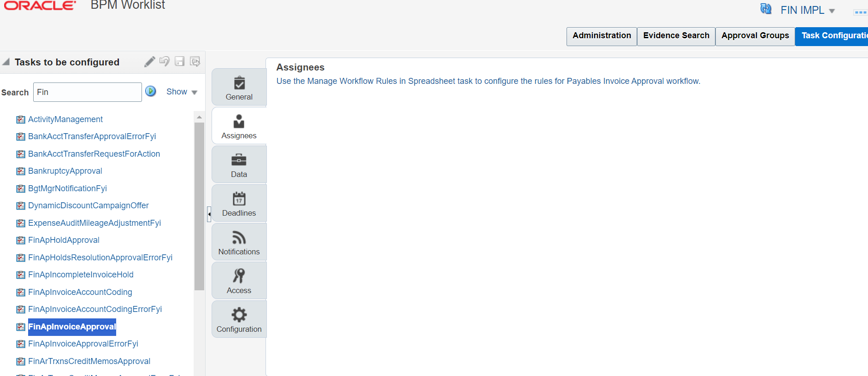Open the Evidence Search tab
The width and height of the screenshot is (868, 376).
pyautogui.click(x=676, y=35)
